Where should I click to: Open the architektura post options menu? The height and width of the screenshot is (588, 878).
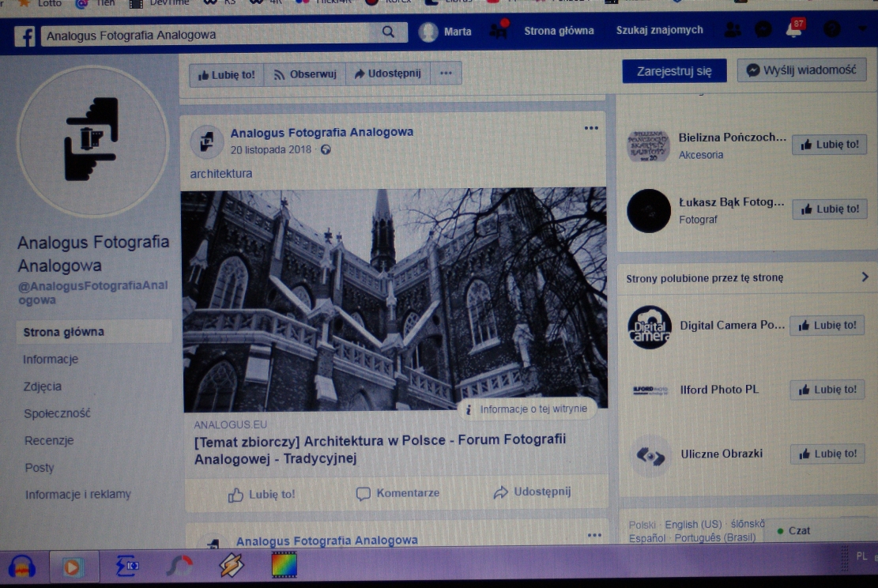point(591,129)
